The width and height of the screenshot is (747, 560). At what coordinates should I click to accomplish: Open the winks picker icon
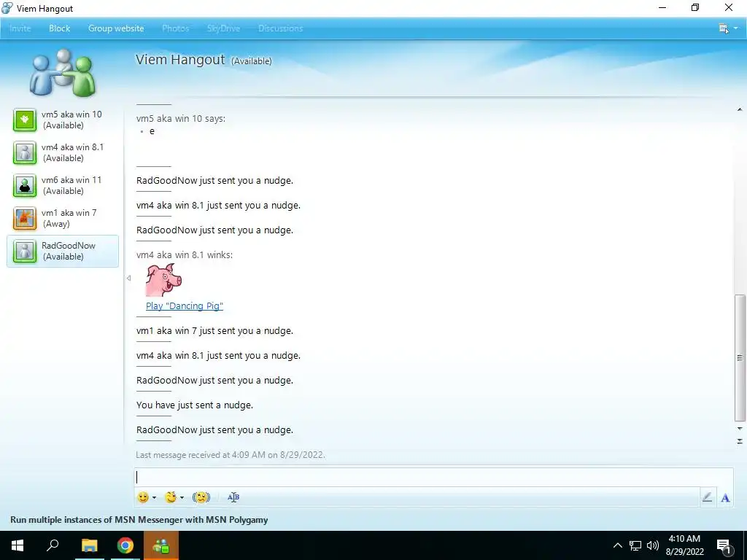tap(171, 497)
